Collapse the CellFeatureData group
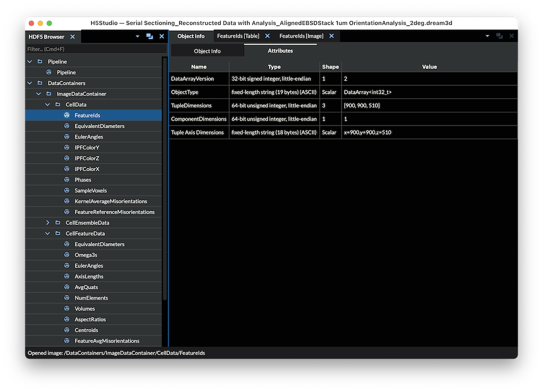This screenshot has height=392, width=543. [47, 234]
